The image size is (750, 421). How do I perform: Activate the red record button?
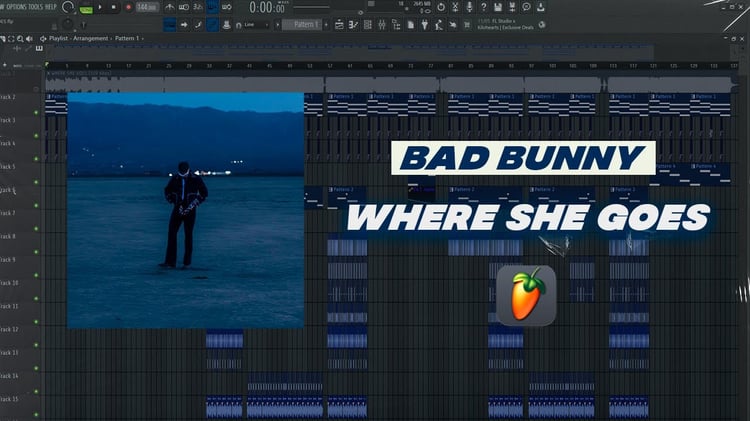128,7
